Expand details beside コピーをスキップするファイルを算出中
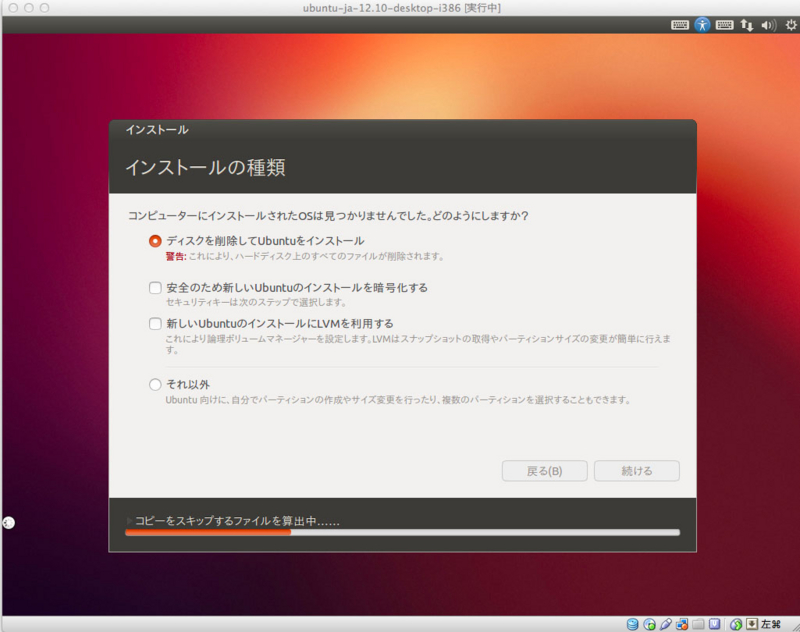This screenshot has width=800, height=632. coord(129,521)
